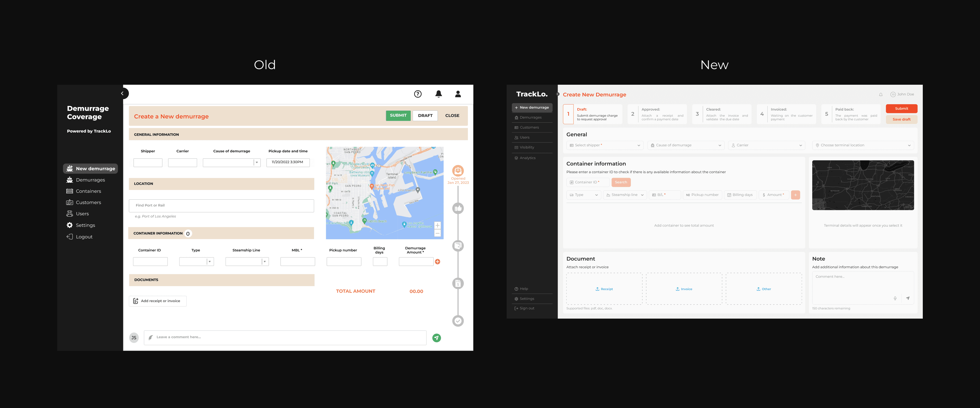
Task: Open Choose terminal location dropdown
Action: 862,145
